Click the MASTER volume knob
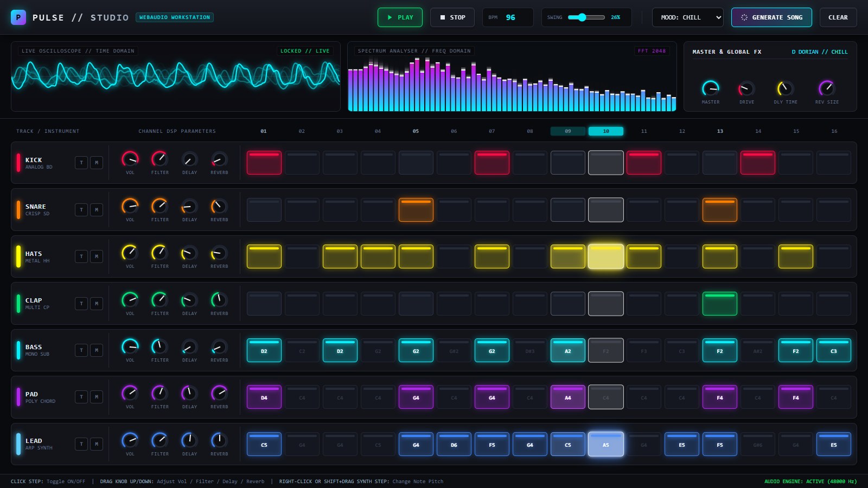Screen dimensions: 868x488 (x=711, y=88)
